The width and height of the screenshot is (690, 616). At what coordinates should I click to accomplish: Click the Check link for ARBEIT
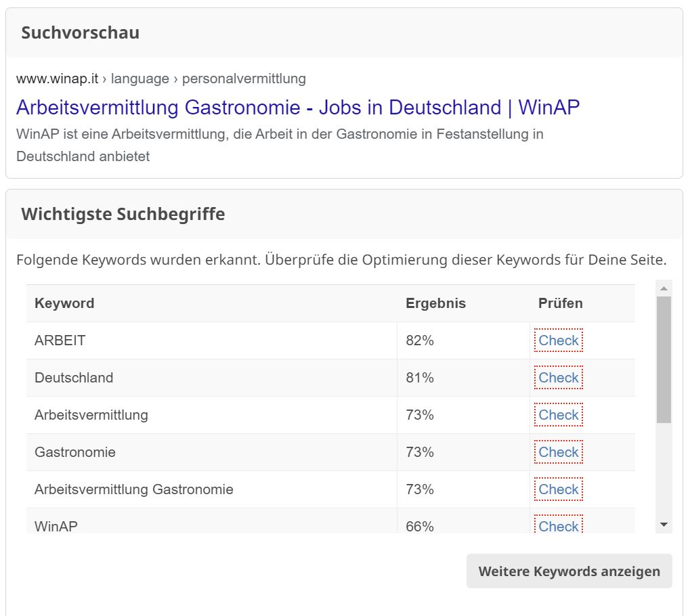tap(559, 340)
